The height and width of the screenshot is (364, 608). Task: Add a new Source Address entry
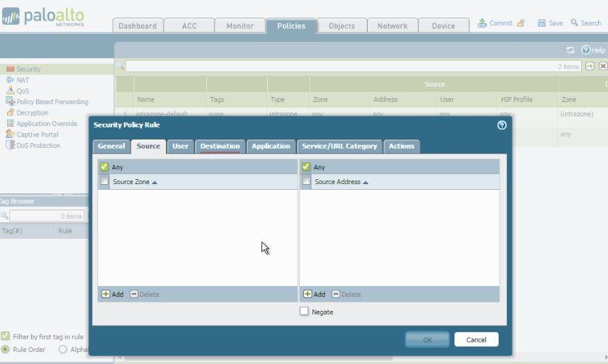(x=314, y=294)
